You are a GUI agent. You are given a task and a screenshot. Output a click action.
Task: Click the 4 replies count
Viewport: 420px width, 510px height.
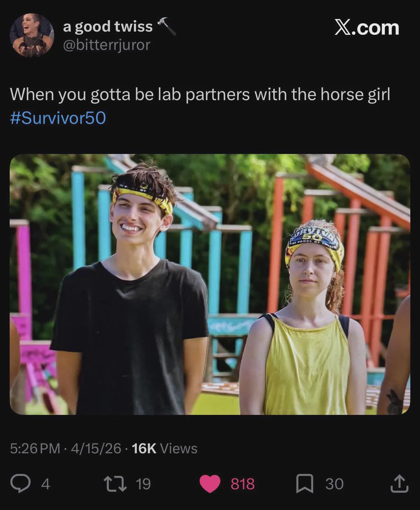[45, 484]
